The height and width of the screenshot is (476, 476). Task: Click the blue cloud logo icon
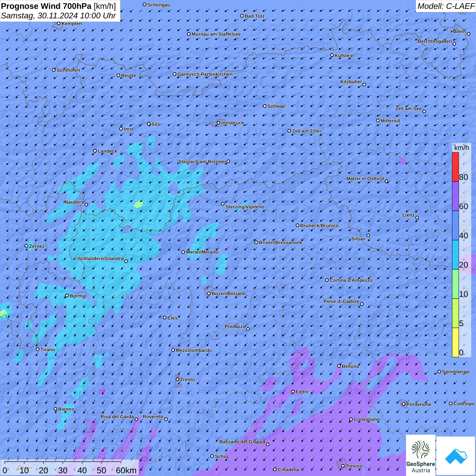[x=456, y=456]
